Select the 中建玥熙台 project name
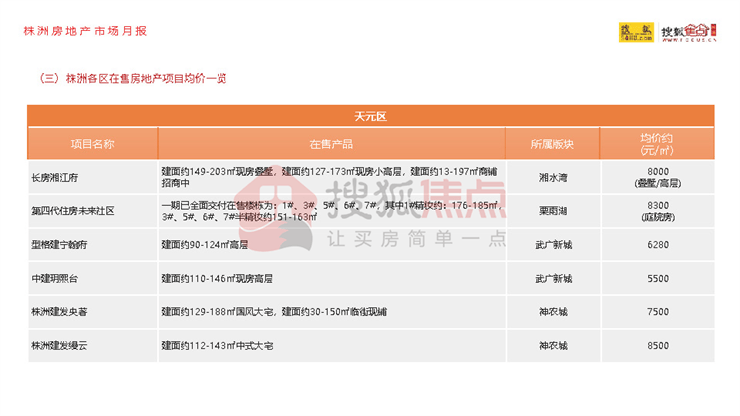Image resolution: width=740 pixels, height=416 pixels. click(x=57, y=279)
